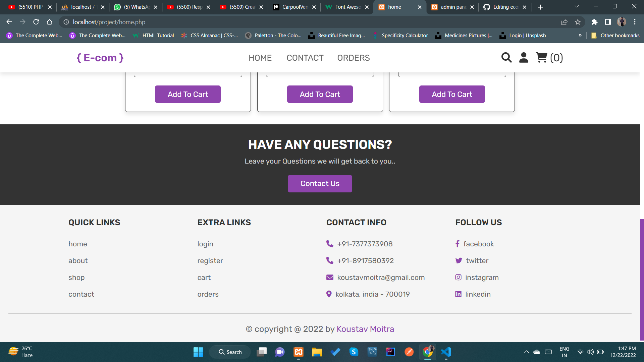
Task: Open the Chrome extensions puzzle icon
Action: point(594,22)
